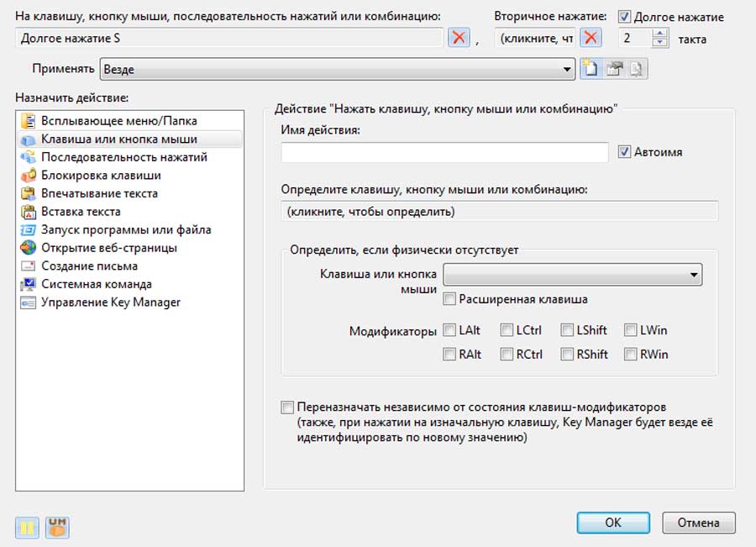Enable the Расширенная клавиша checkbox
The width and height of the screenshot is (756, 547).
[x=449, y=299]
